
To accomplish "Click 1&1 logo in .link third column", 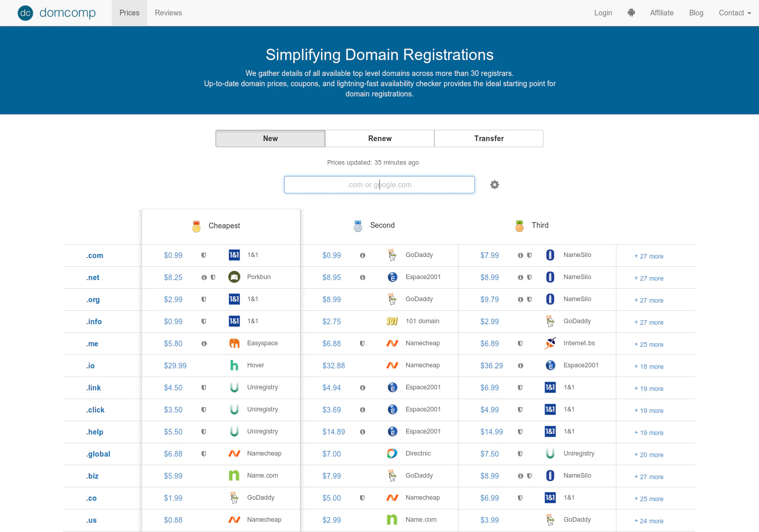I will (x=550, y=387).
